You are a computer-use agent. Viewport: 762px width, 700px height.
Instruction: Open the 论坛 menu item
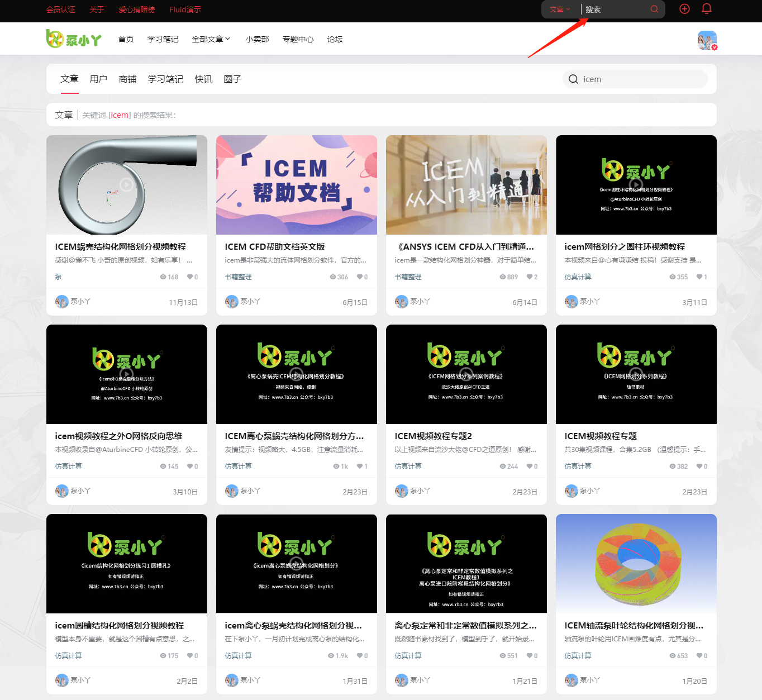(x=334, y=39)
